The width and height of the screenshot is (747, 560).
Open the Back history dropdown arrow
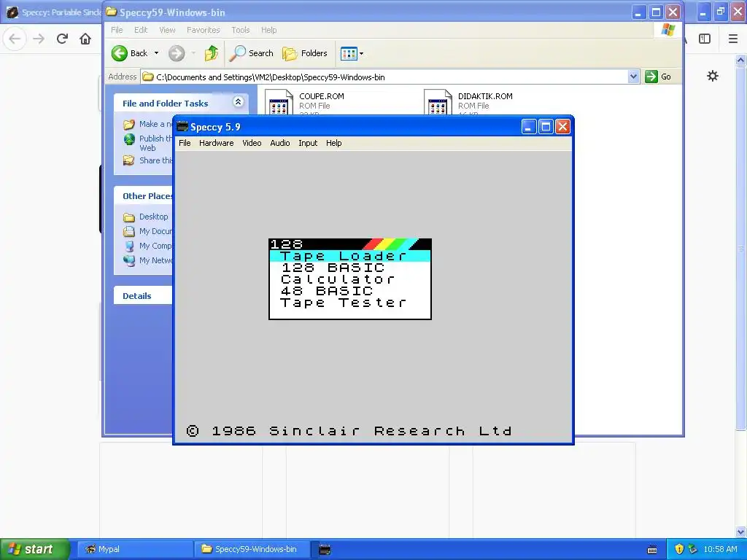pyautogui.click(x=156, y=53)
